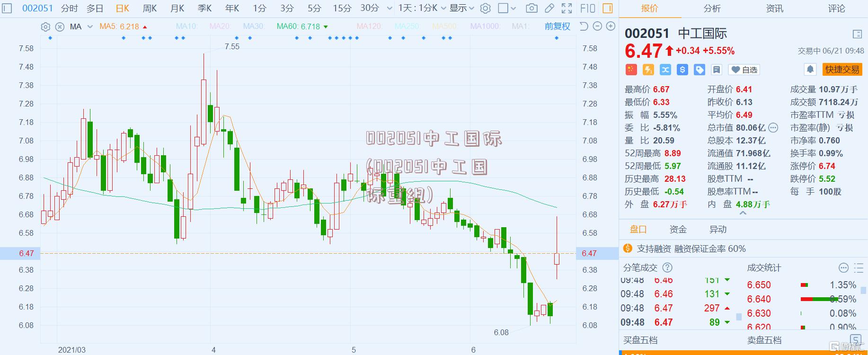Click the blue dollar sign icon
The width and height of the screenshot is (868, 355).
point(682,70)
